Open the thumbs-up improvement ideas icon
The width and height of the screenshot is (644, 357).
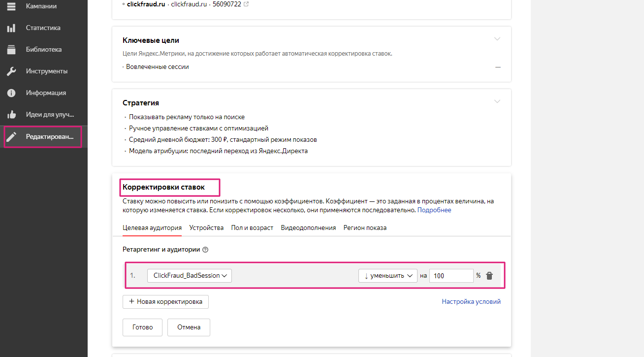(11, 115)
